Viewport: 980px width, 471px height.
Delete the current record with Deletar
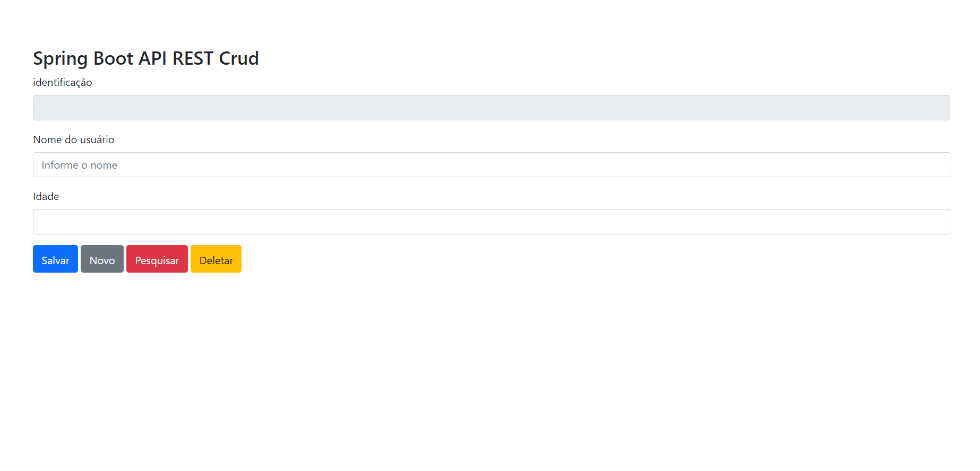click(x=216, y=259)
